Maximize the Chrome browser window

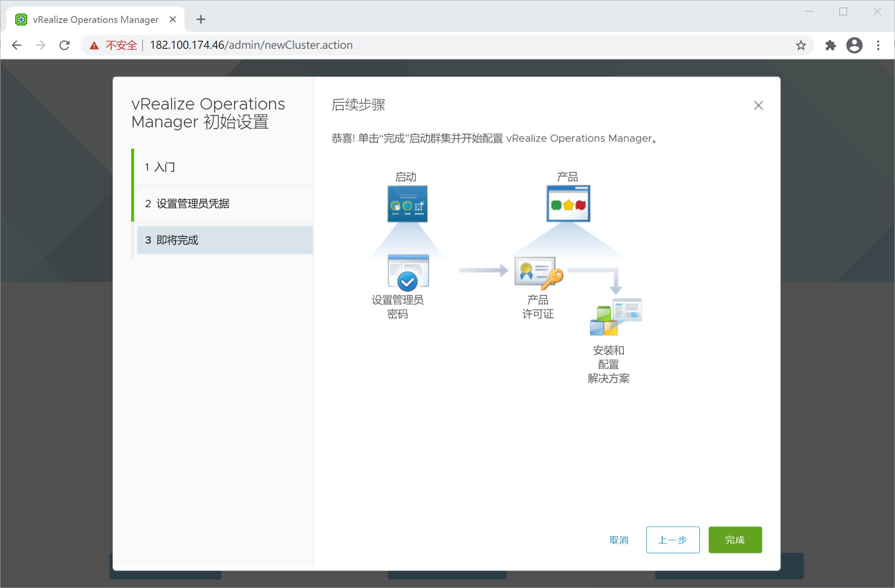pyautogui.click(x=843, y=12)
